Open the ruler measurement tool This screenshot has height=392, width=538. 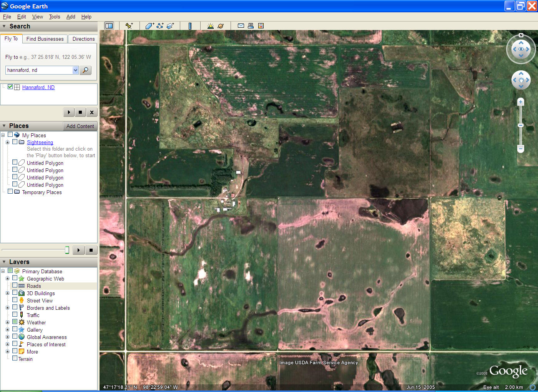pyautogui.click(x=190, y=26)
